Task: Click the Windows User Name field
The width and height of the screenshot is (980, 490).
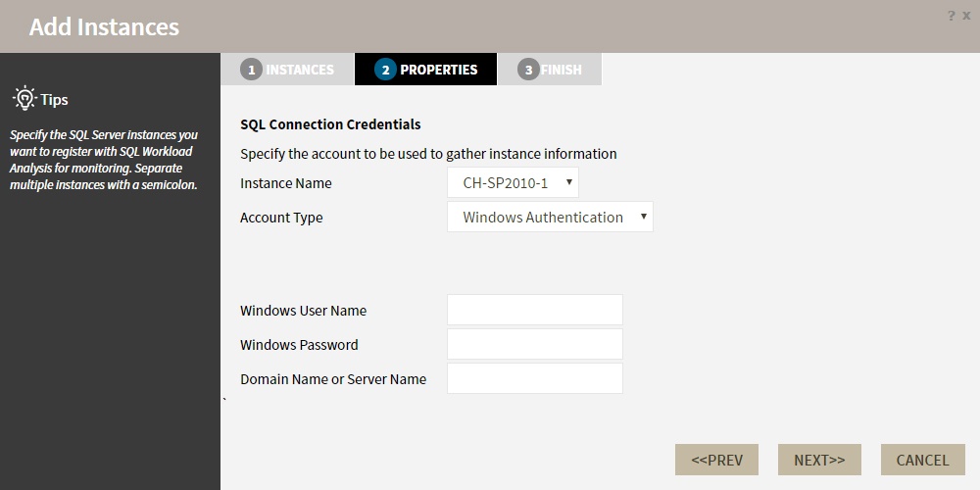Action: (x=535, y=310)
